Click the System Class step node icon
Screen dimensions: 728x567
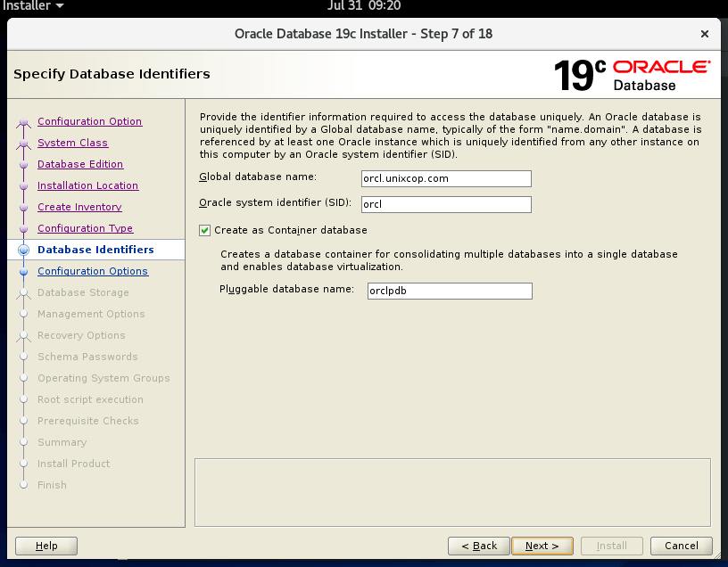pos(24,144)
